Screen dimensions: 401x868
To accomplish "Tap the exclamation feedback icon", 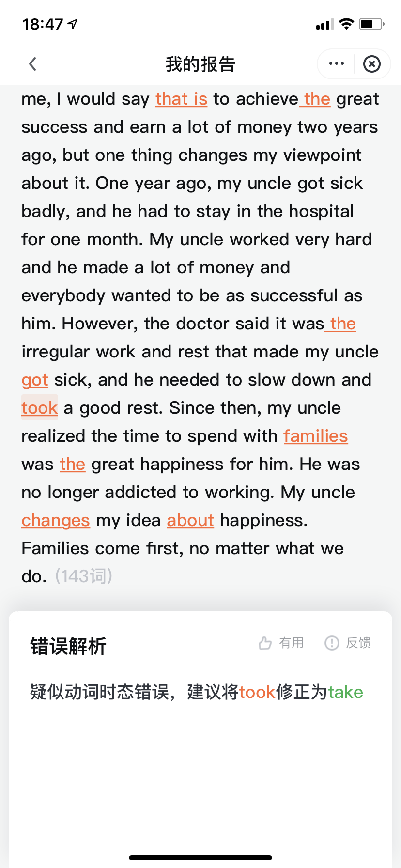I will 332,643.
